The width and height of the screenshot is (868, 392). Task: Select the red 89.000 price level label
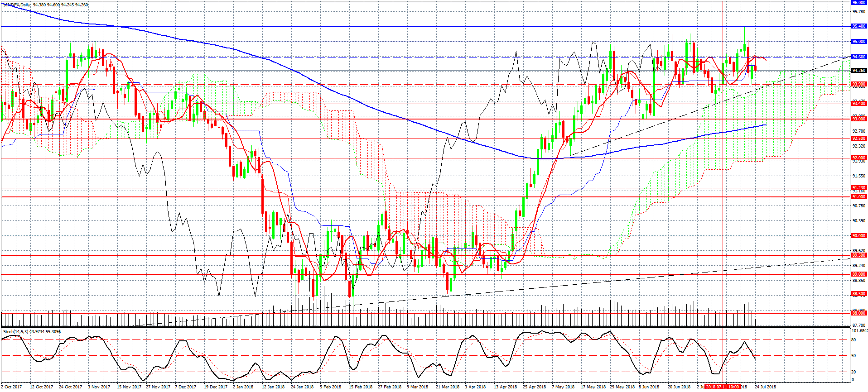coord(859,274)
